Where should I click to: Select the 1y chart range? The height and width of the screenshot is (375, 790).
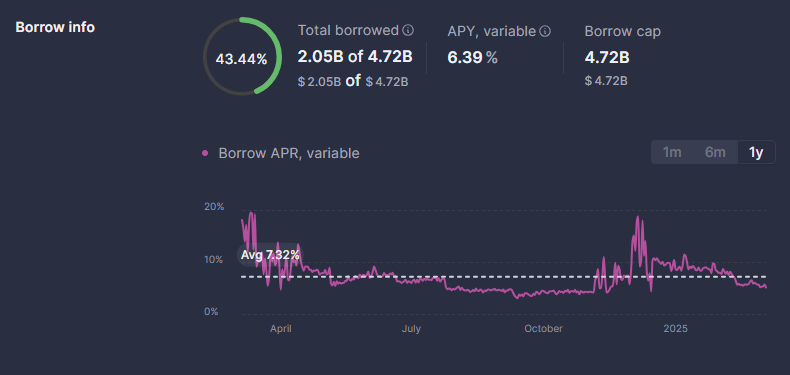(x=756, y=152)
